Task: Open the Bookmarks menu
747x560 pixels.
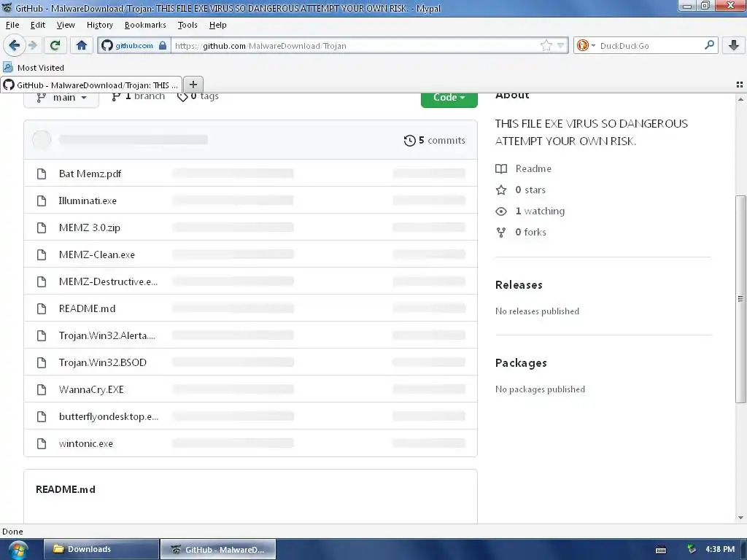Action: [x=145, y=25]
